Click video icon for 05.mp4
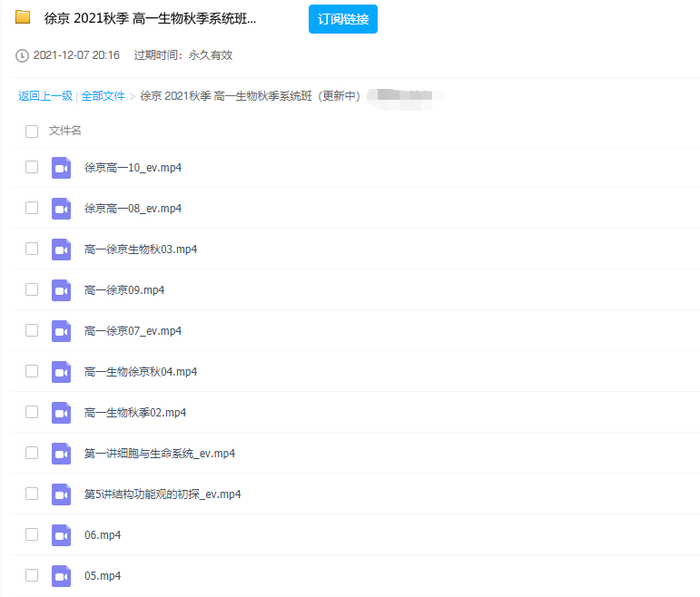The image size is (700, 597). [61, 576]
